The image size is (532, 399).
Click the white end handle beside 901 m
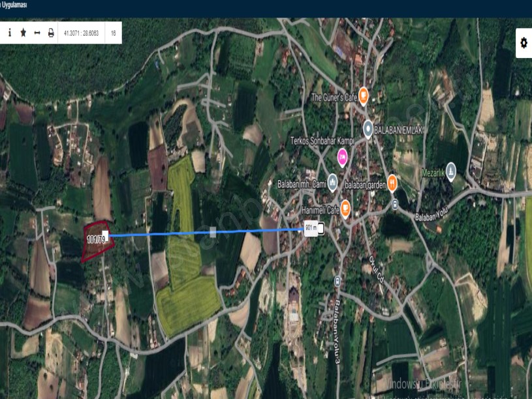321,228
